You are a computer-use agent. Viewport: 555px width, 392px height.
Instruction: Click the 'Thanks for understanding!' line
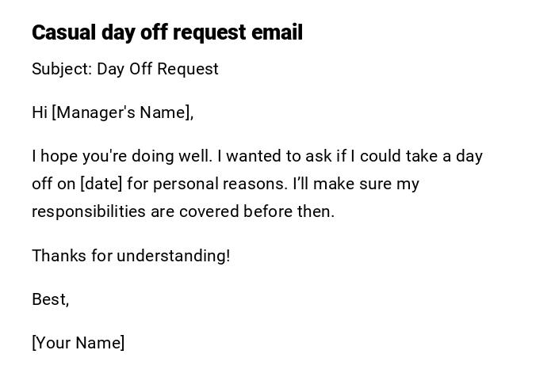[x=131, y=256]
